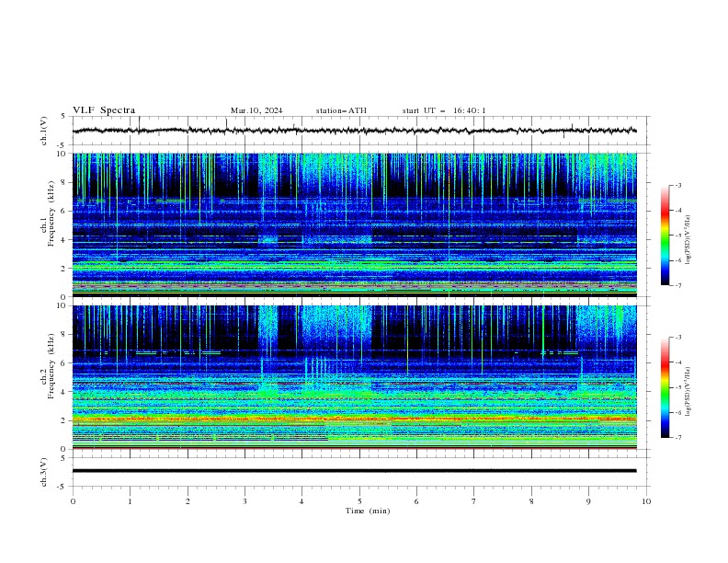Click the '9' tick on time axis
This screenshot has width=728, height=563.
tap(588, 501)
